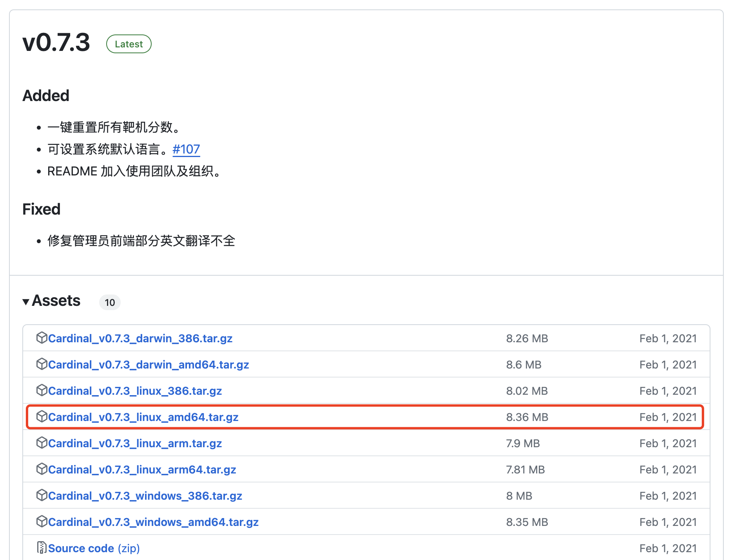Collapse the Assets section triangle
Image resolution: width=732 pixels, height=560 pixels.
26,302
